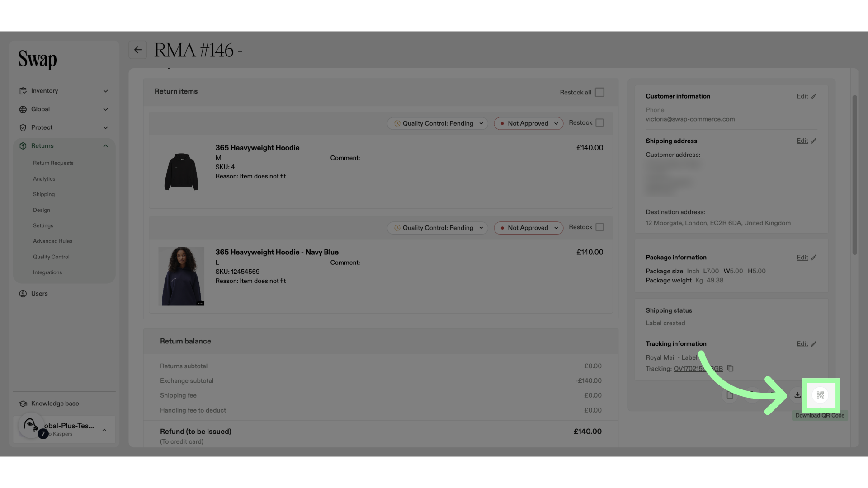Go back using the arrow button
Screen dimensions: 868x488
coord(138,50)
